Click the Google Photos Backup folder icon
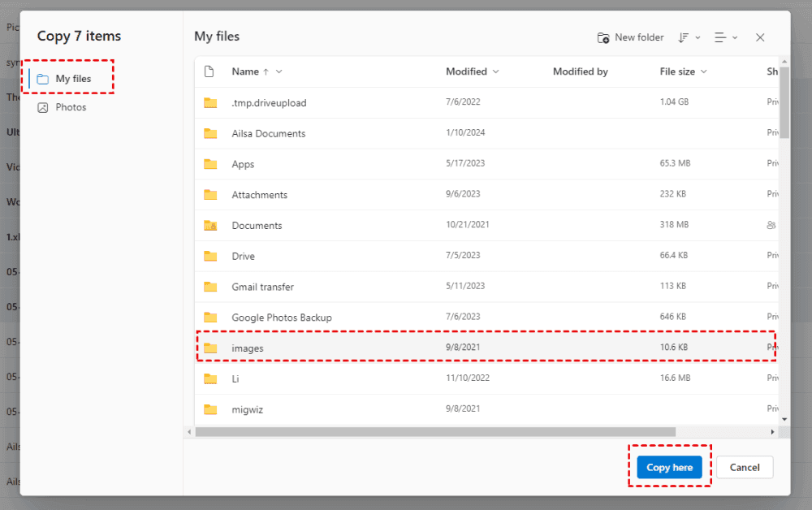Image resolution: width=812 pixels, height=510 pixels. (210, 317)
